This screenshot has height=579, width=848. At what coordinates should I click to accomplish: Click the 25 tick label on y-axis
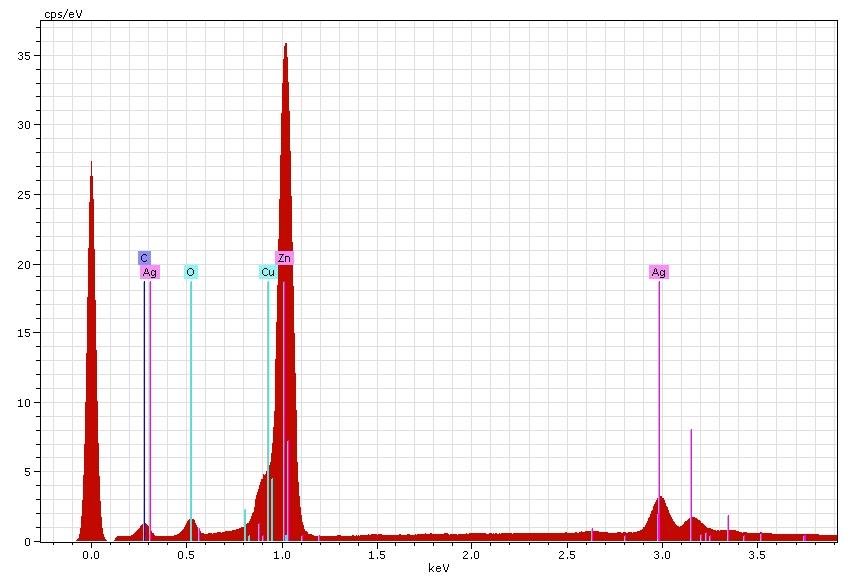(27, 195)
